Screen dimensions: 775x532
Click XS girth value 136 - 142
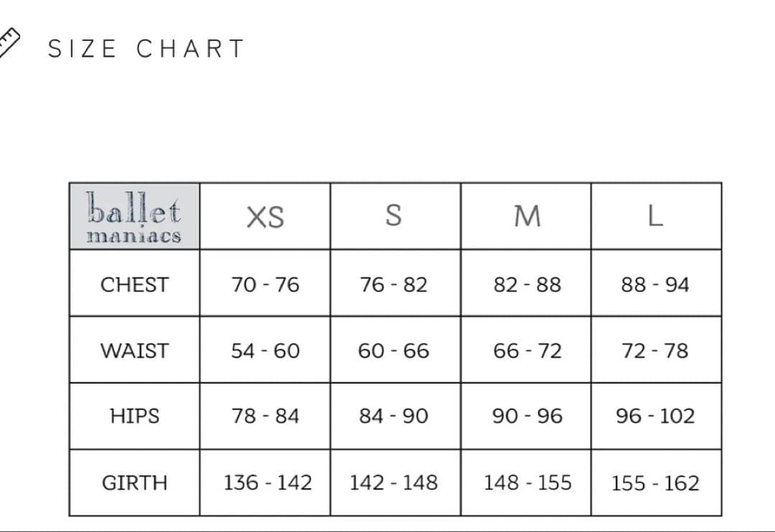click(x=267, y=483)
